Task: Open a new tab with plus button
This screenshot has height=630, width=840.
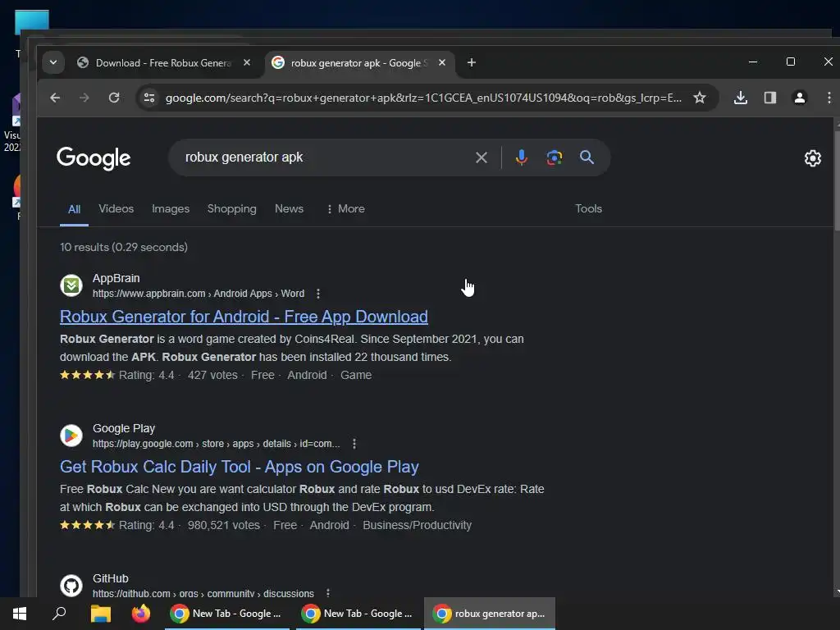Action: [x=472, y=62]
